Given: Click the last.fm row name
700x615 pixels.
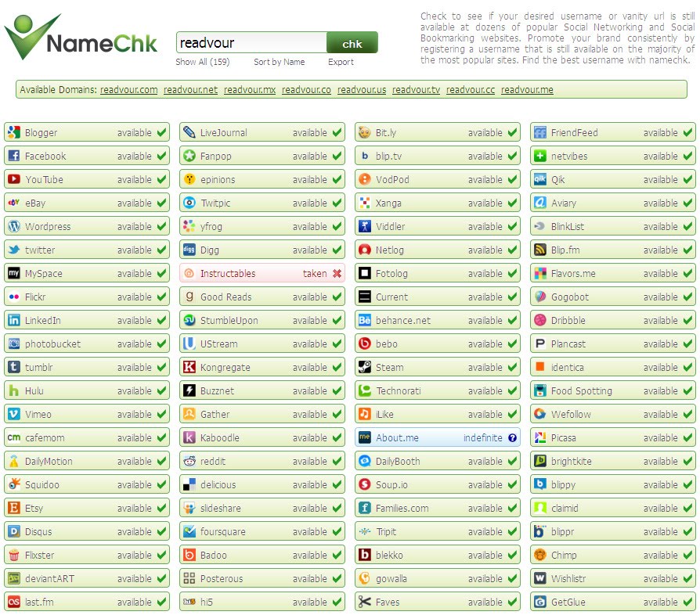Looking at the screenshot, I should (x=39, y=602).
